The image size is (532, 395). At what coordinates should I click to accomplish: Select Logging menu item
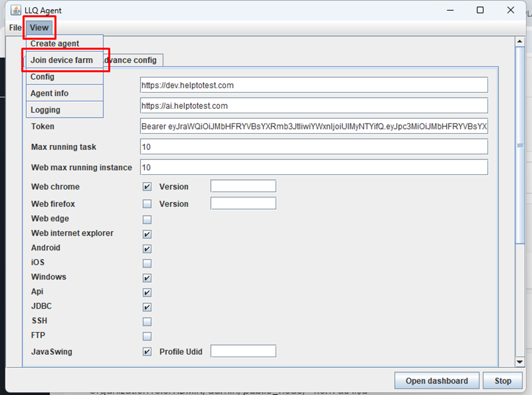click(x=45, y=110)
